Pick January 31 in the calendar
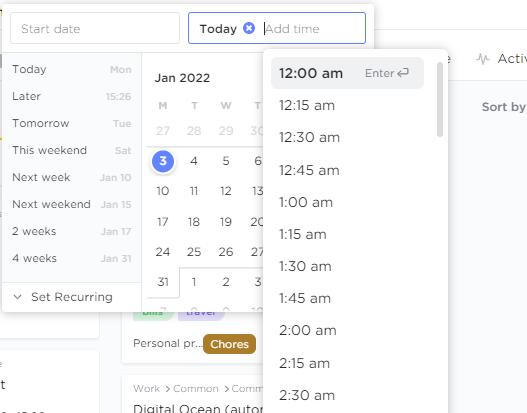The image size is (527, 413). (163, 282)
